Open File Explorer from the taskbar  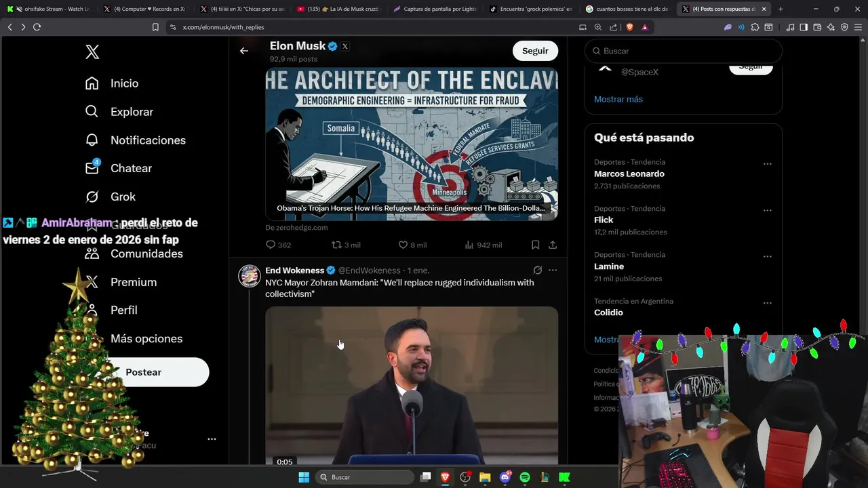coord(485,477)
